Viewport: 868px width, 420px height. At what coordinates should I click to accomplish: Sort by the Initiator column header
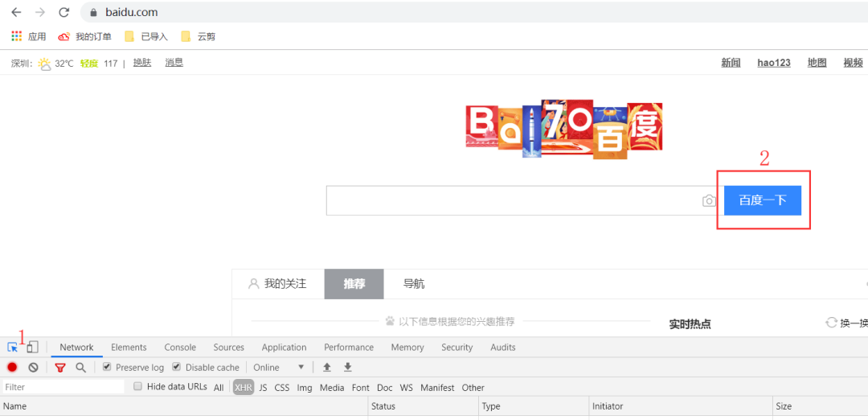[681, 406]
